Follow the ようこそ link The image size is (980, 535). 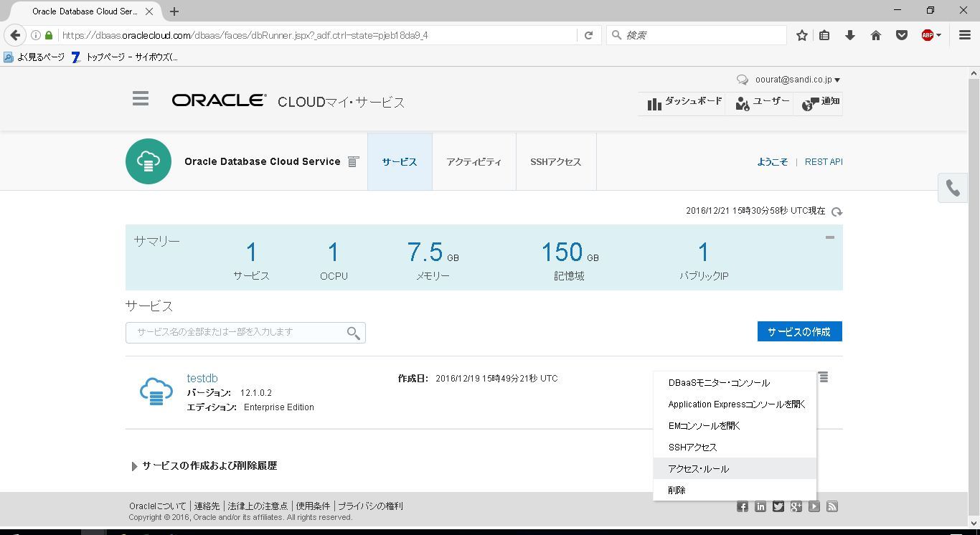pos(772,162)
